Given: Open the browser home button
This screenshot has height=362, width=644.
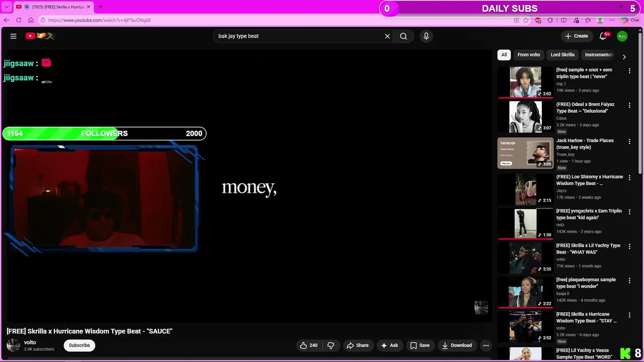Looking at the screenshot, I should [31, 20].
